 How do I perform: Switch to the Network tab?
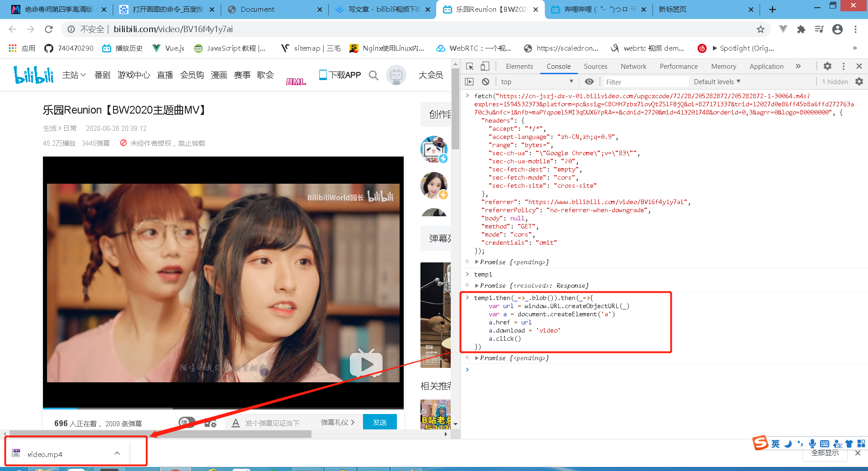click(633, 67)
